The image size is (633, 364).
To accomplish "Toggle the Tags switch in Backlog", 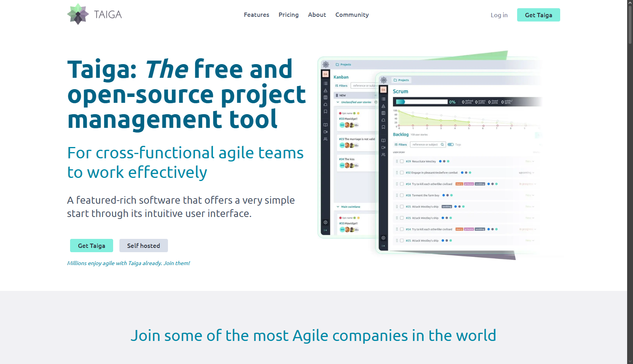I will [451, 145].
